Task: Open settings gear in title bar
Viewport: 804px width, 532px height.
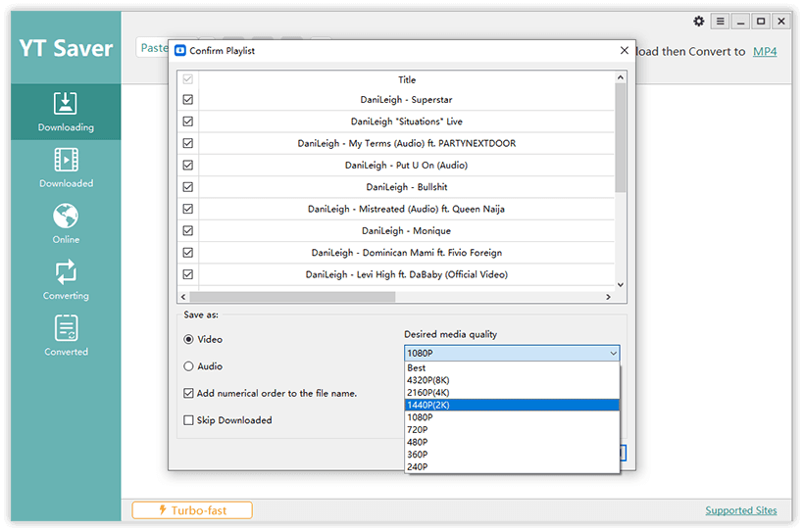Action: coord(698,21)
